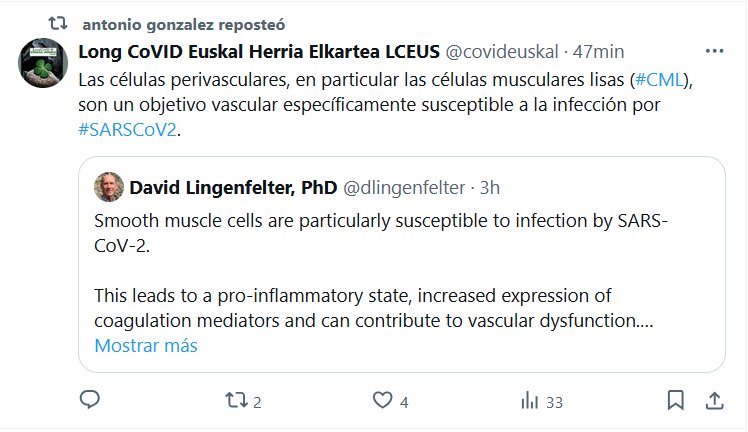Bookmark this tweet
Screen dimensions: 748x432
point(676,401)
